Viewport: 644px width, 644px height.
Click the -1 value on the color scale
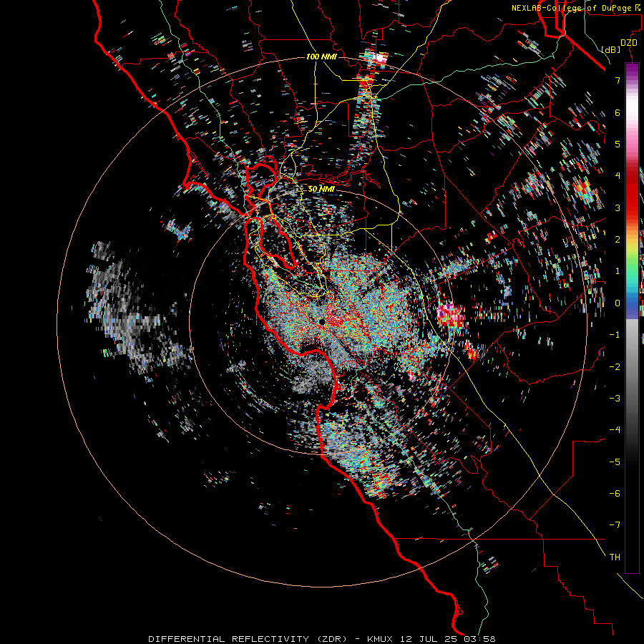pyautogui.click(x=615, y=335)
